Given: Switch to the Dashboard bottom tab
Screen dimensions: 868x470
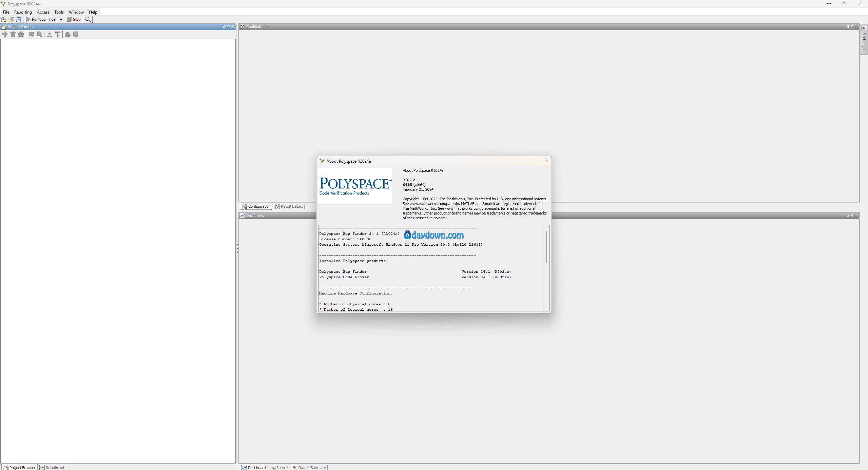Looking at the screenshot, I should click(254, 467).
